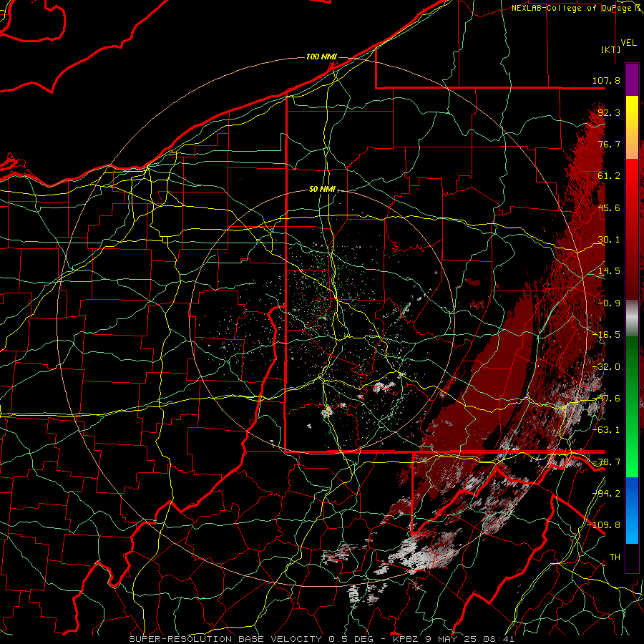
Task: Click the -47.6 legend value
Action: tap(606, 399)
